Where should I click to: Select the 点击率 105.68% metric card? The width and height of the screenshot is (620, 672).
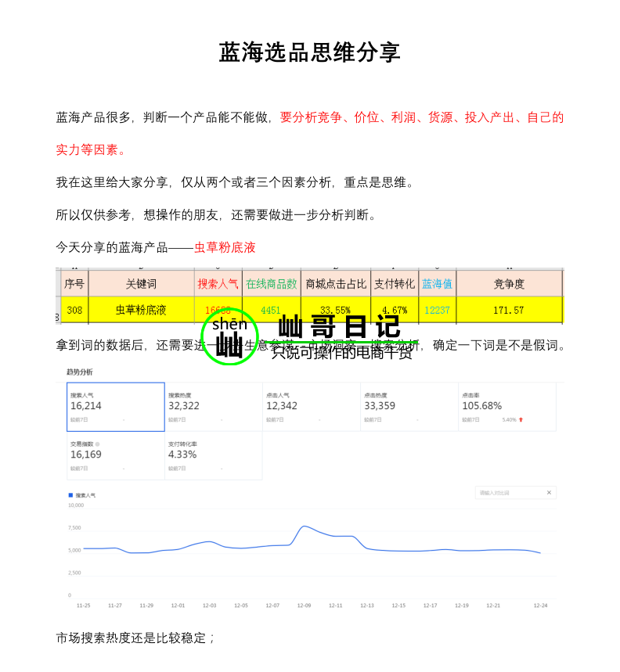[x=507, y=407]
